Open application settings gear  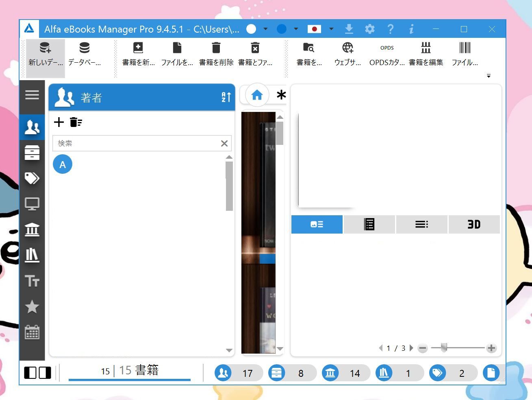(369, 29)
